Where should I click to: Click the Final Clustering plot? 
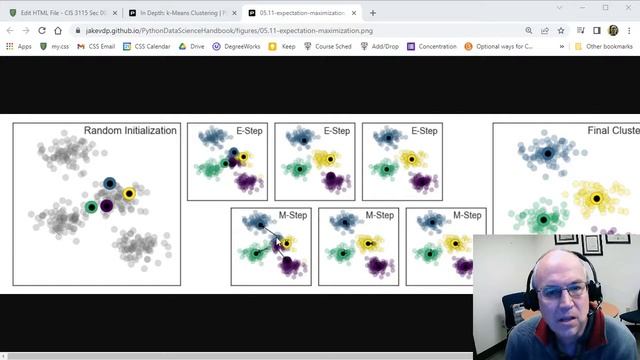(x=566, y=179)
